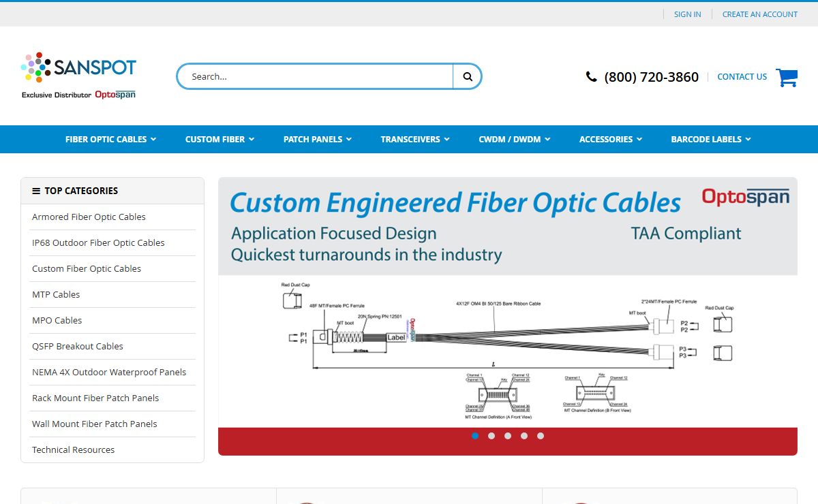This screenshot has height=504, width=818.
Task: Select MTP Cables category
Action: (x=56, y=294)
